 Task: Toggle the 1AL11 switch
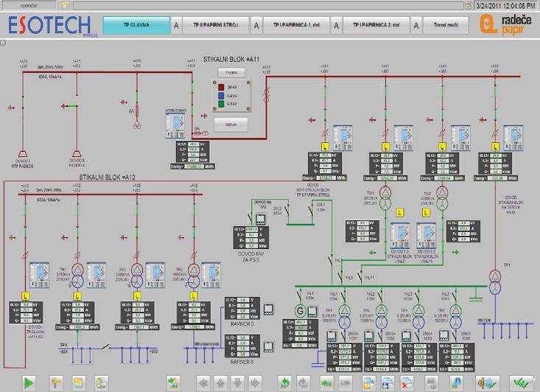(360, 276)
